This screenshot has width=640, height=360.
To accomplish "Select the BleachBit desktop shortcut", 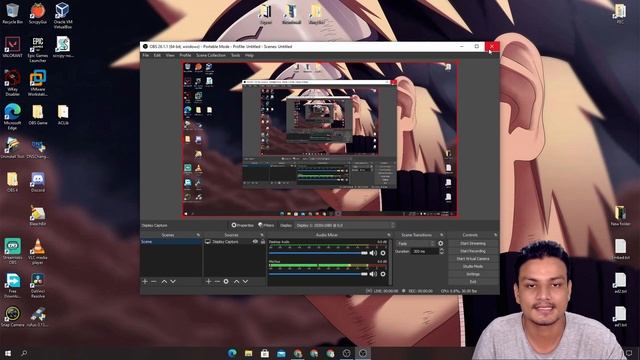I will tap(38, 216).
